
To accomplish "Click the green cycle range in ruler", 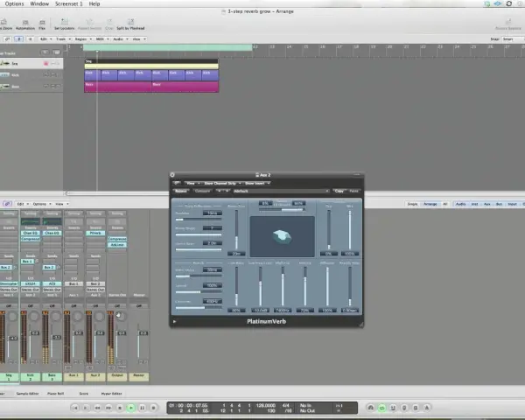I will pos(167,47).
